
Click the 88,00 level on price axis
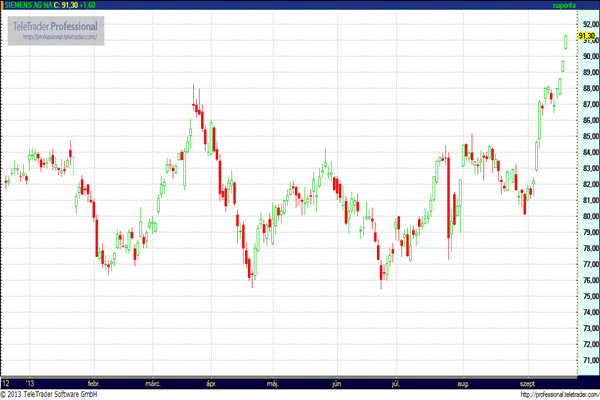[x=586, y=89]
